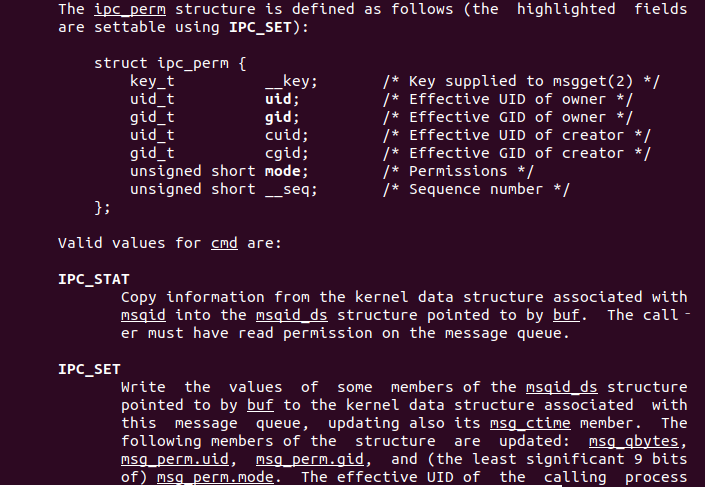Viewport: 705px width, 487px height.
Task: Click the underlined msg_perm.uid text
Action: 173,459
